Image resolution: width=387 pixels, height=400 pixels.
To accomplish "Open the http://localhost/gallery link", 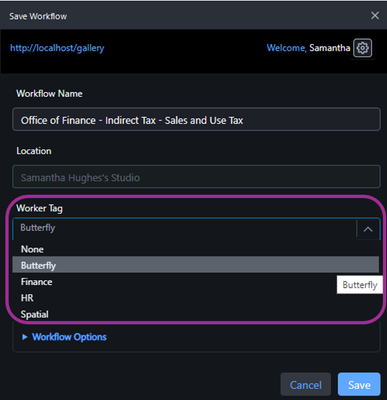I will pos(57,48).
